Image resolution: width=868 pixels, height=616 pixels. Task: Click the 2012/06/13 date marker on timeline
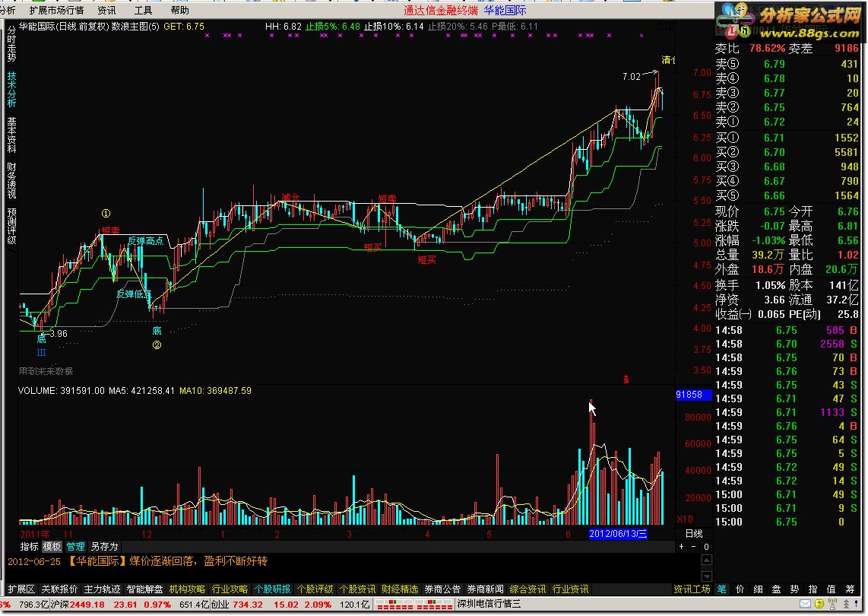click(x=618, y=534)
